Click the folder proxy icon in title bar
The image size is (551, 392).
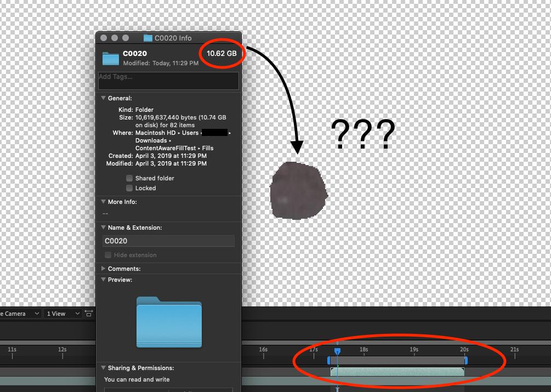148,38
